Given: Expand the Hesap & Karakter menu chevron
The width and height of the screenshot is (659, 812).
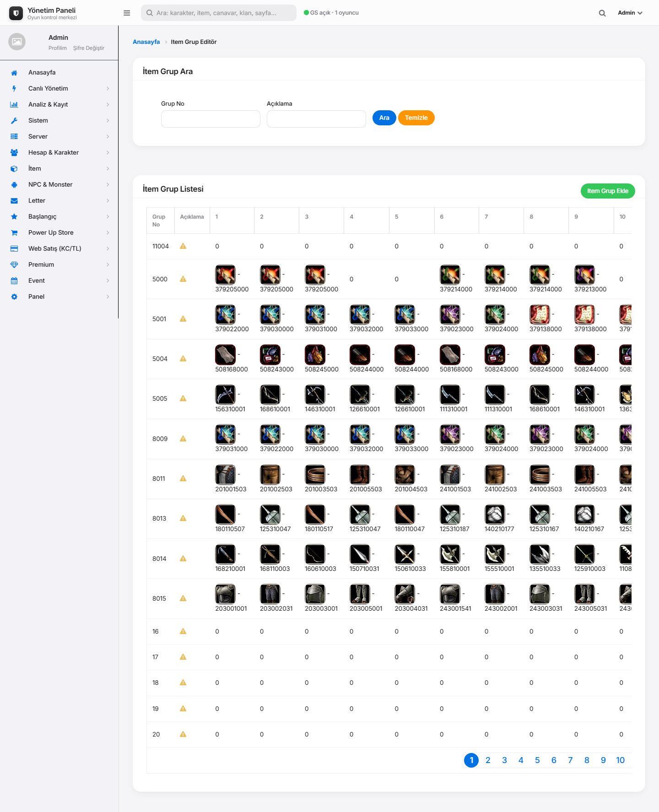Looking at the screenshot, I should 108,153.
